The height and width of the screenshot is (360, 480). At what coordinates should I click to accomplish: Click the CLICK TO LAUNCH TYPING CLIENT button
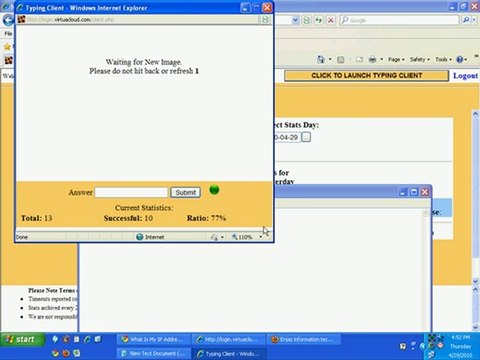366,76
